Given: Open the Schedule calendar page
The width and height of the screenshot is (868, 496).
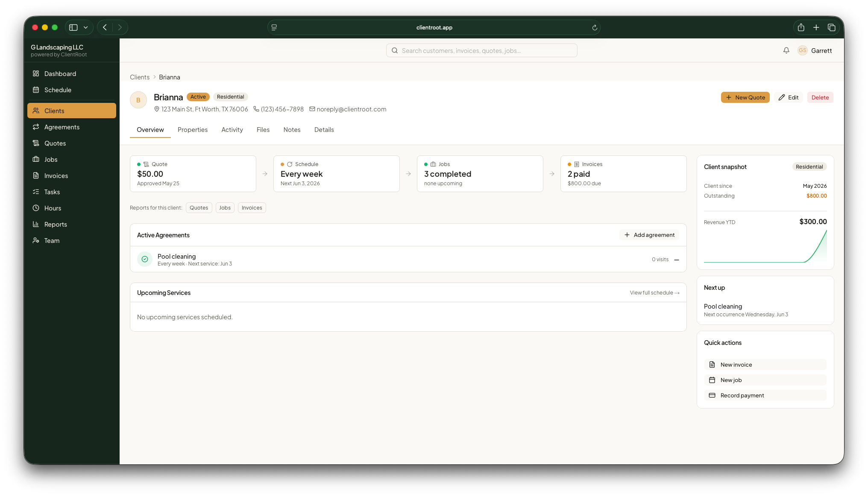Looking at the screenshot, I should click(71, 90).
